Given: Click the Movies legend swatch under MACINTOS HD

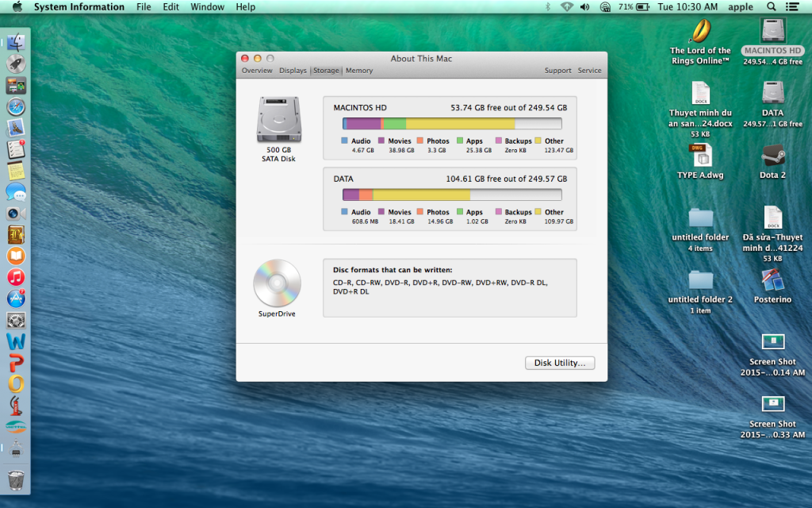Looking at the screenshot, I should point(381,140).
